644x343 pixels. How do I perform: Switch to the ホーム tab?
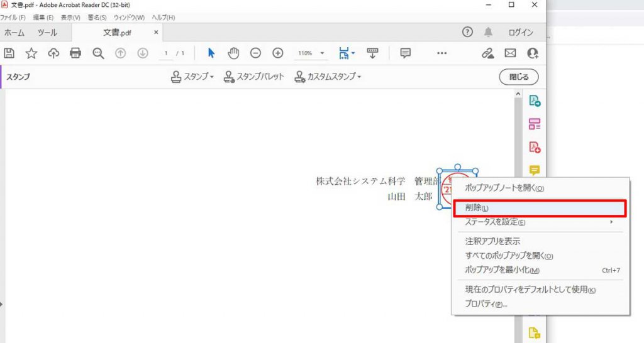pyautogui.click(x=14, y=33)
